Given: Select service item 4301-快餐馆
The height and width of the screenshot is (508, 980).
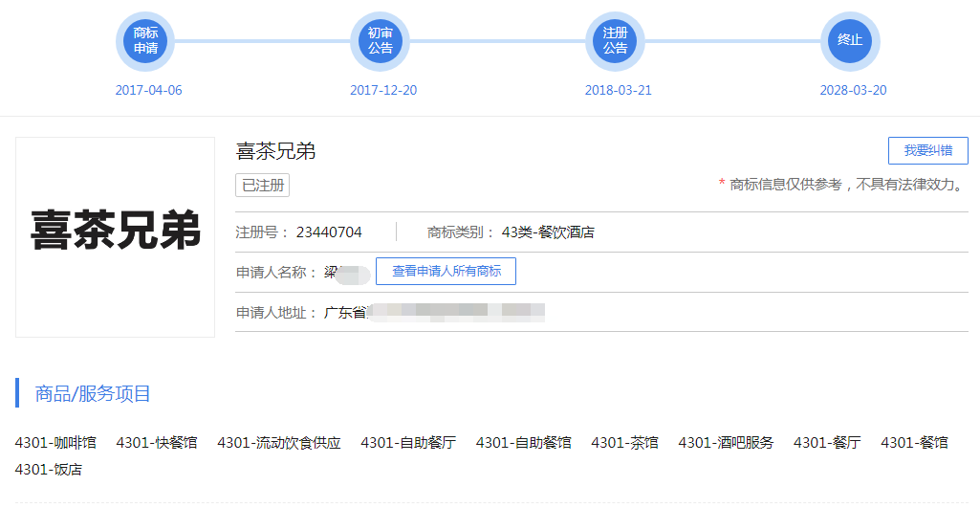Looking at the screenshot, I should [157, 443].
